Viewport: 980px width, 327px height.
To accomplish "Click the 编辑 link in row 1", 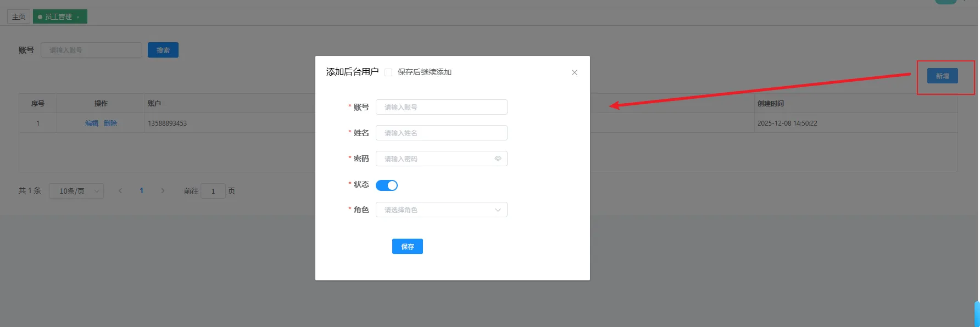I will click(91, 123).
